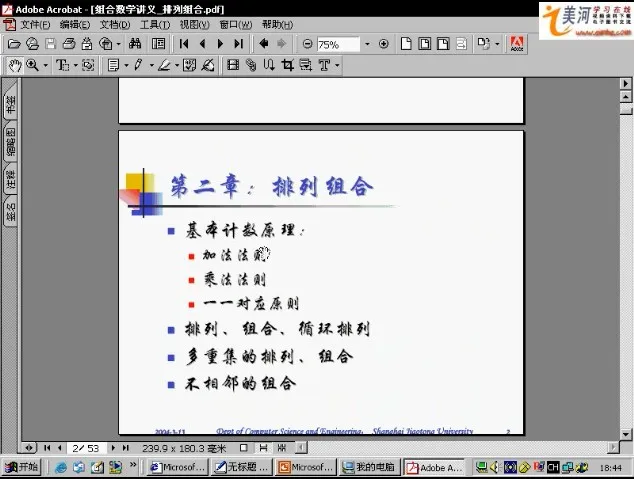Open the dropdown beside rotate pages icon
The height and width of the screenshot is (479, 634).
(x=497, y=44)
